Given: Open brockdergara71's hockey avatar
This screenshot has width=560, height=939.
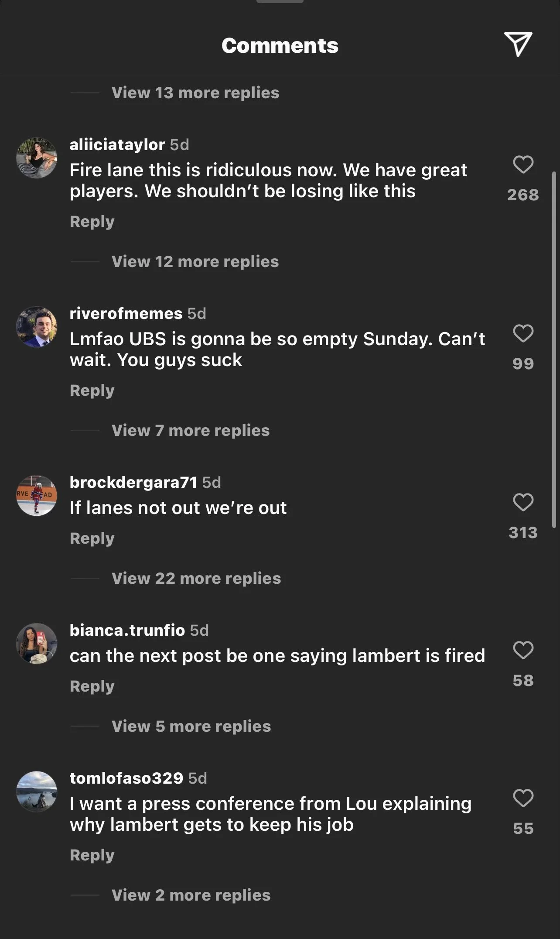Looking at the screenshot, I should tap(37, 496).
